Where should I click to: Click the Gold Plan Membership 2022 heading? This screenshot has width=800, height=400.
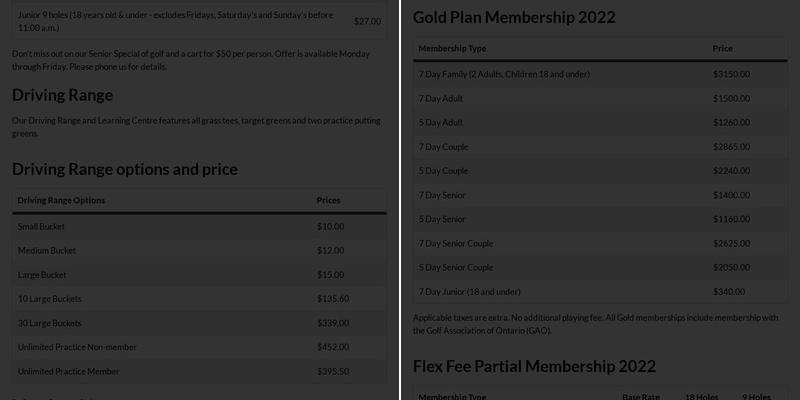pos(514,17)
